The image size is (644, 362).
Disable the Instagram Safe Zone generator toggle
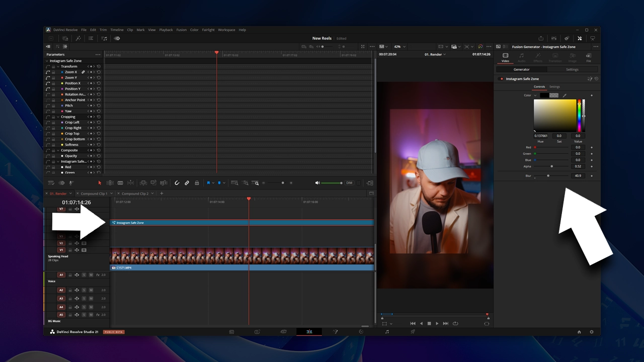coord(502,79)
